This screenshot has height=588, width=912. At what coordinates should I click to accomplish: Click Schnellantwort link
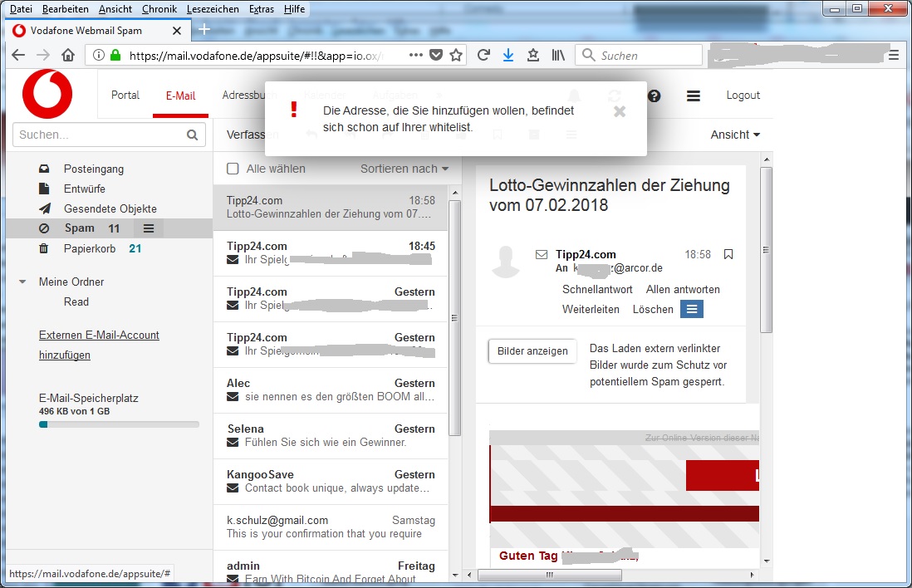tap(596, 289)
